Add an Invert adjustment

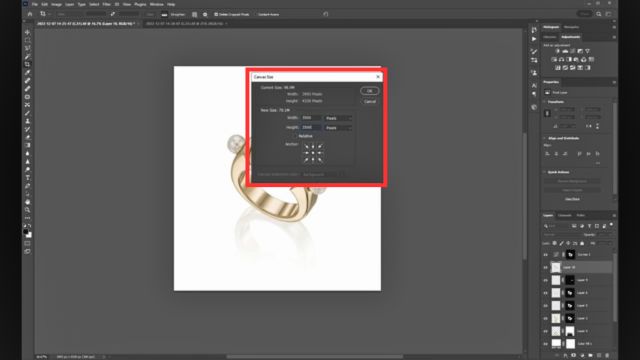click(558, 68)
